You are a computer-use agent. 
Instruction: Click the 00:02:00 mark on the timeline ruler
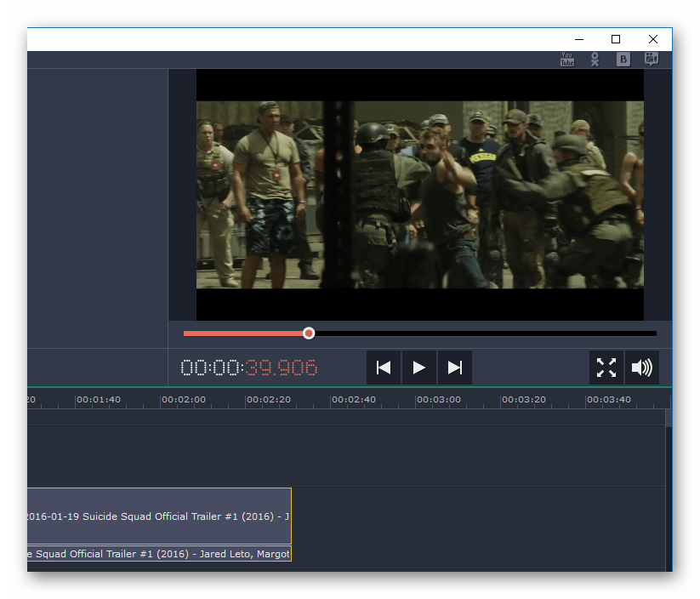(x=183, y=399)
